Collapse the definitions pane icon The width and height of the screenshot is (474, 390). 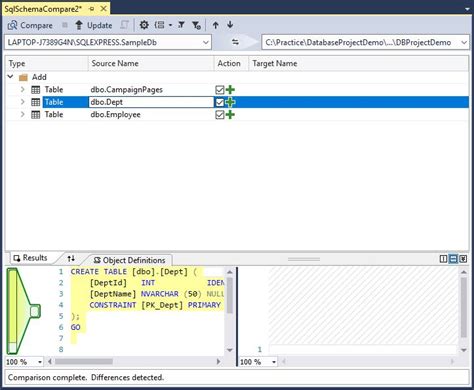(x=463, y=259)
